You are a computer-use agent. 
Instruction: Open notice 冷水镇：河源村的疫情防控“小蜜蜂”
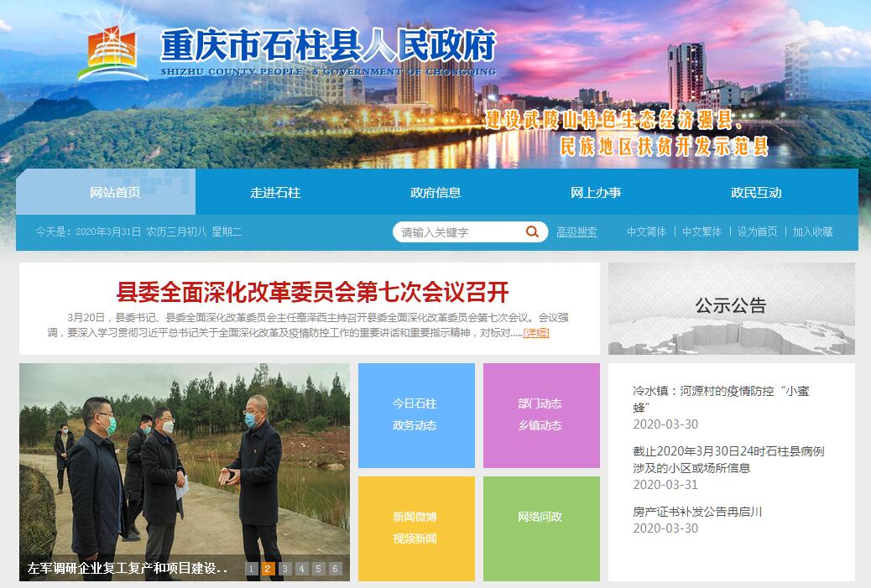[x=721, y=399]
